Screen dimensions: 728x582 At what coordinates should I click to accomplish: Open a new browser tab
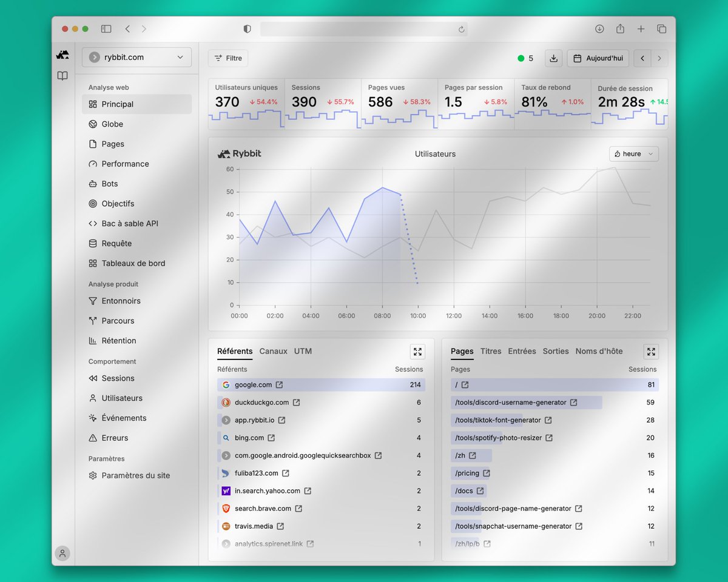tap(641, 28)
